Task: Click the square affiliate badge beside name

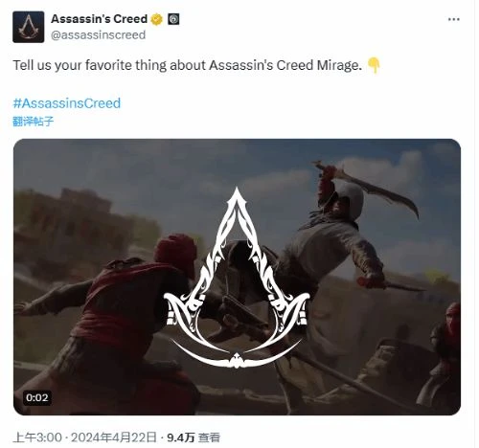Action: pyautogui.click(x=173, y=19)
